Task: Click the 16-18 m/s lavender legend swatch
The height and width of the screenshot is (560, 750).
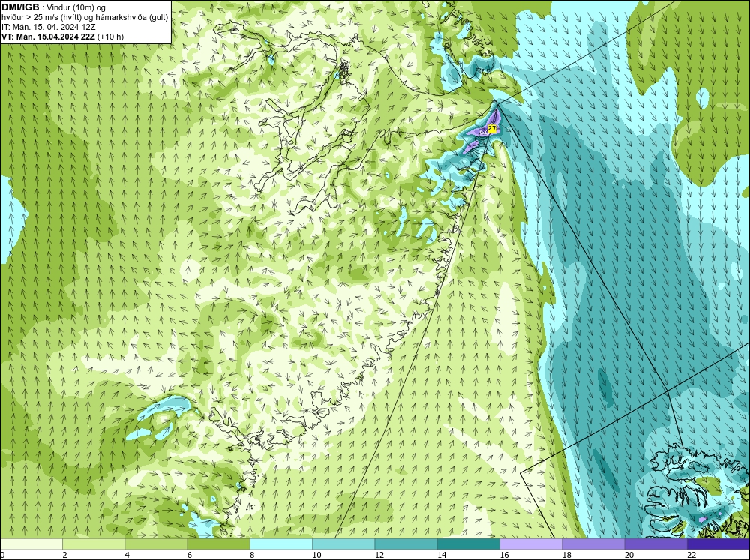Action: [531, 544]
